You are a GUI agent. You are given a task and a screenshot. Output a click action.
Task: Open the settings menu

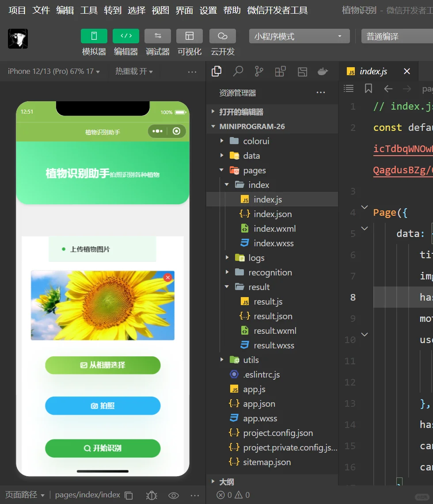(x=208, y=10)
